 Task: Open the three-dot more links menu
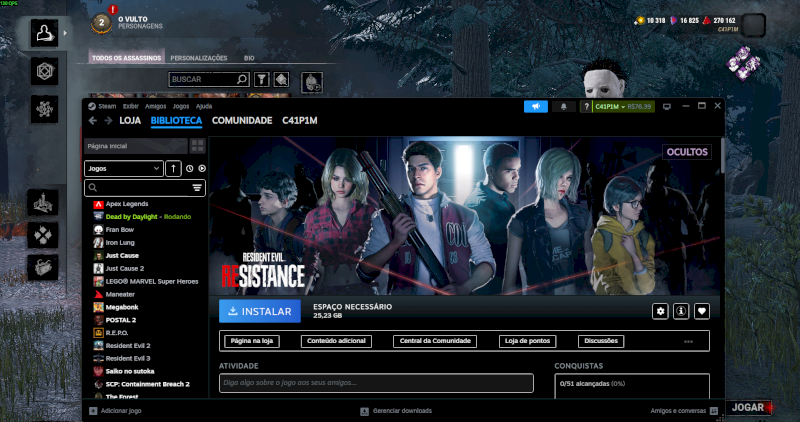pos(688,341)
